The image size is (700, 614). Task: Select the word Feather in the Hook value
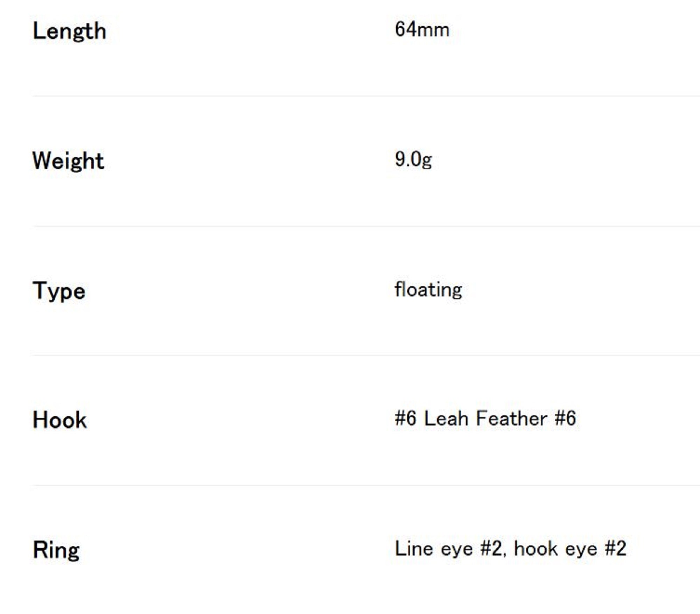pyautogui.click(x=511, y=418)
